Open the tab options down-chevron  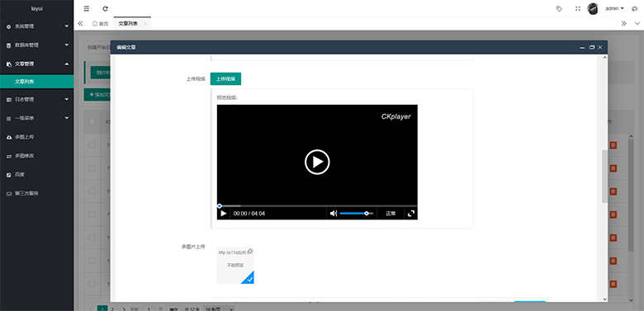tap(637, 23)
